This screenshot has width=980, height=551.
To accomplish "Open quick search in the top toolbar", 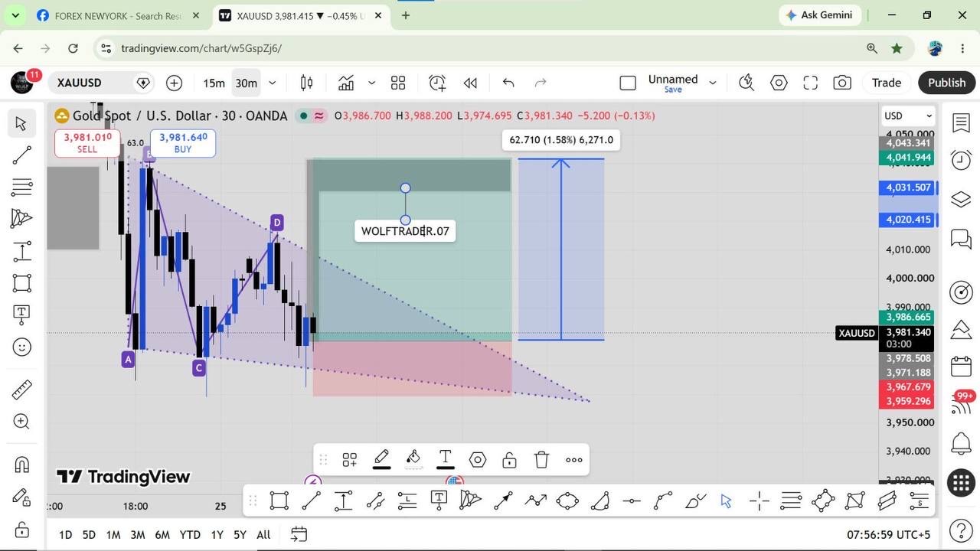I will pos(746,83).
